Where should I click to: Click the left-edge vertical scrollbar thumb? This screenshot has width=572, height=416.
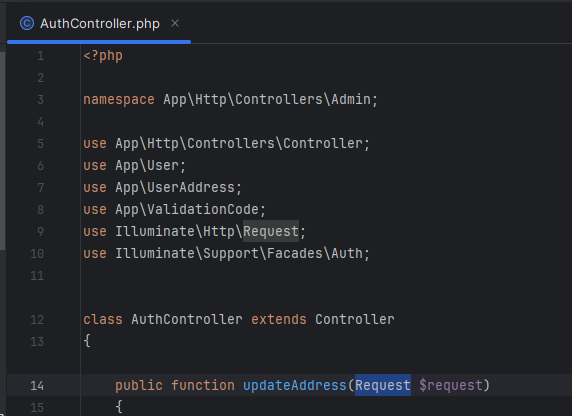coord(3,150)
